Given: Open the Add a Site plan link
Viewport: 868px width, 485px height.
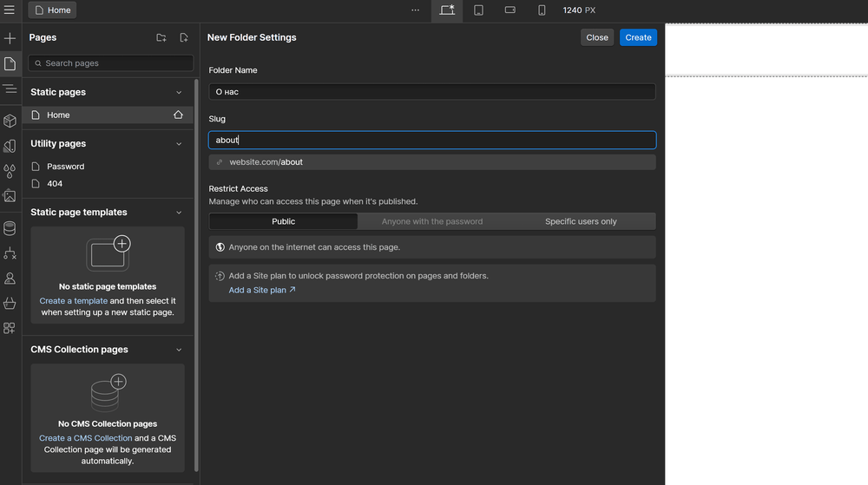Looking at the screenshot, I should point(261,290).
